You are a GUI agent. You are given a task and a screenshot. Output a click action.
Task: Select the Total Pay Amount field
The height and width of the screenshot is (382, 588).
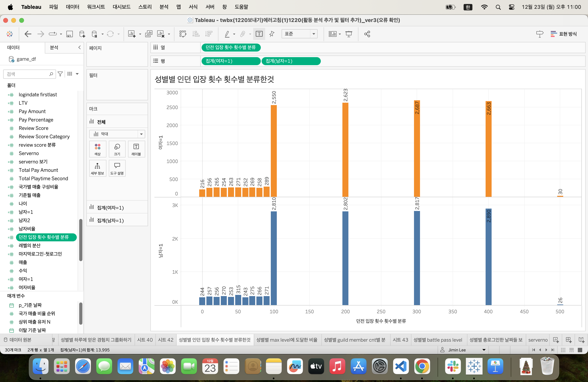pyautogui.click(x=38, y=170)
